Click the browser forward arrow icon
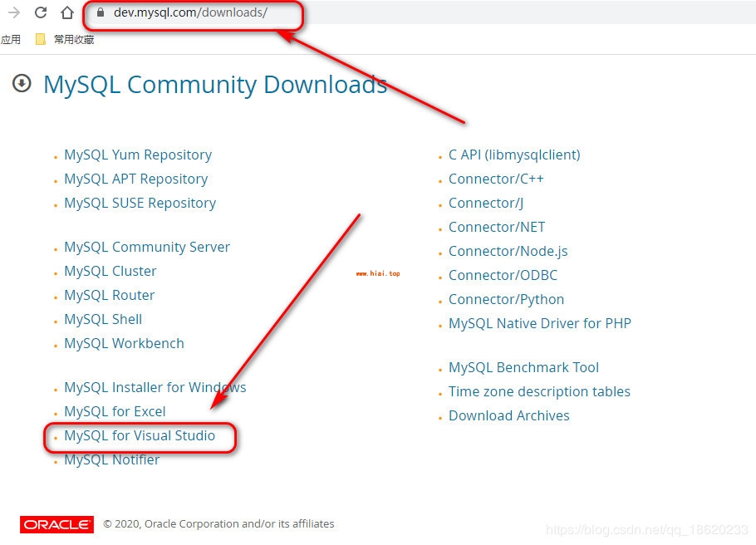 coord(14,12)
